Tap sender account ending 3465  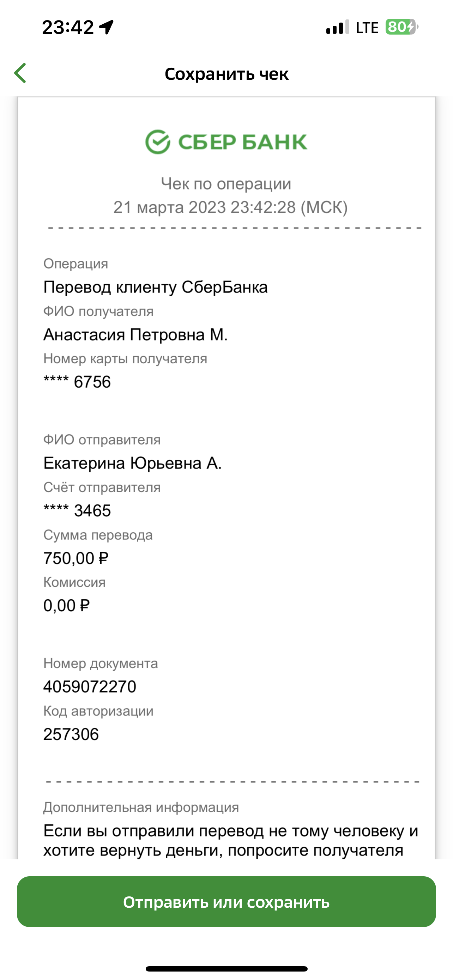[x=77, y=510]
